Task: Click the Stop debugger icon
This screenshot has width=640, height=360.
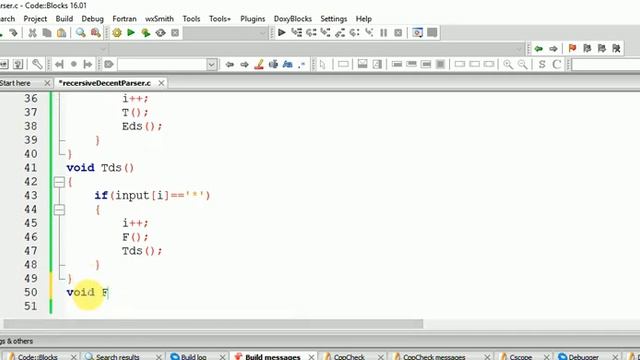Action: click(x=398, y=33)
